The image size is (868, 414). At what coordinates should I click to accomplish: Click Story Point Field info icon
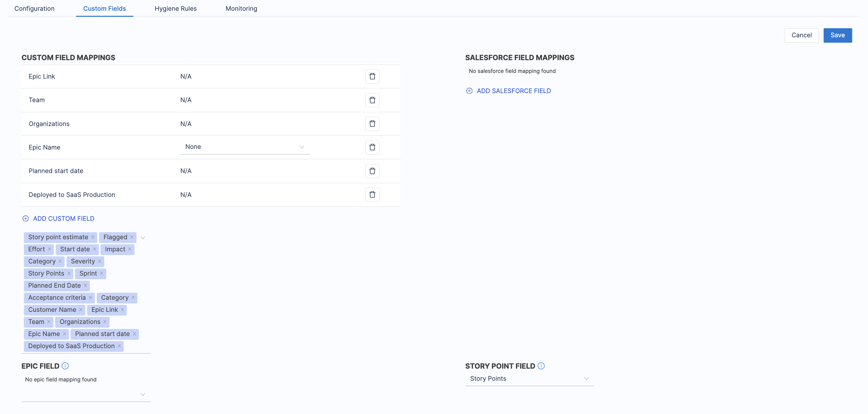click(541, 366)
